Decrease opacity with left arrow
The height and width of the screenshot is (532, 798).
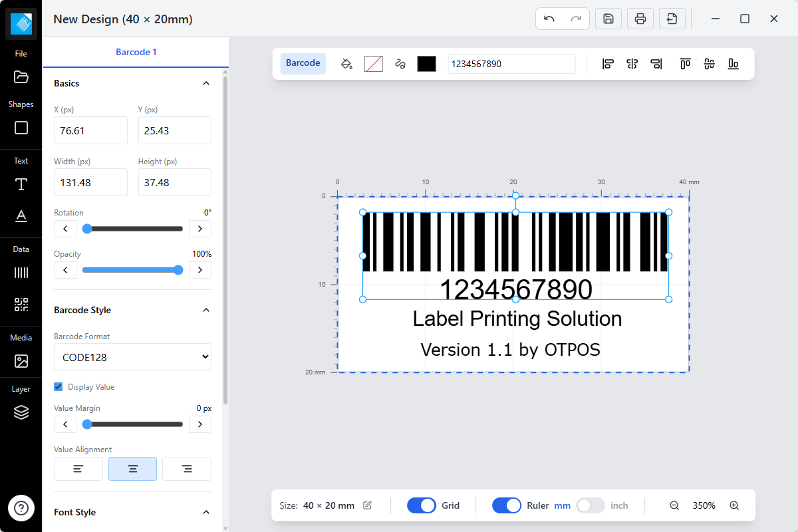click(65, 270)
